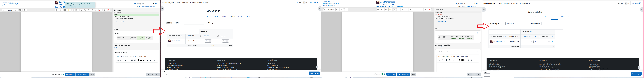Switch off Edit mode in grader report showing 50.00
The image size is (644, 78).
(318, 3)
